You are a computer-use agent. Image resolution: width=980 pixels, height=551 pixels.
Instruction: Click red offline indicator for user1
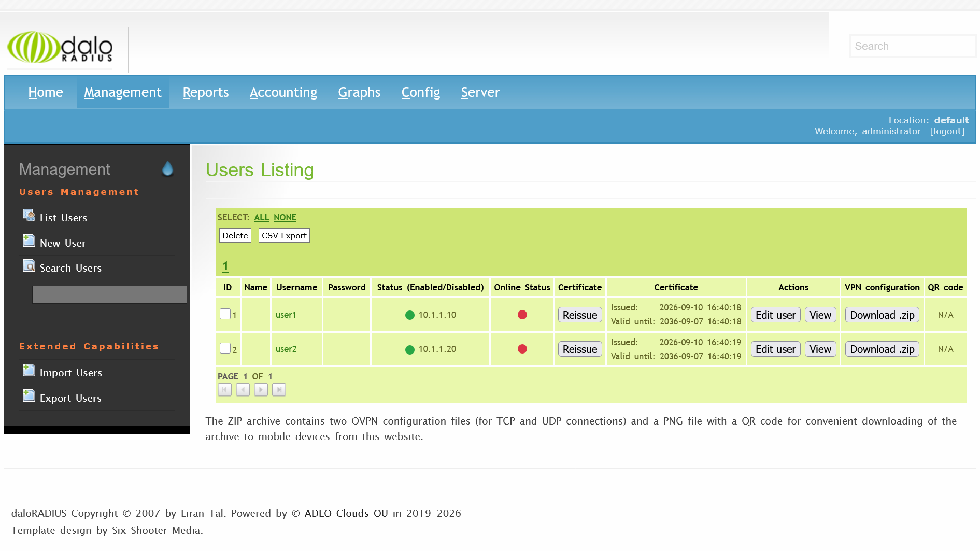522,315
